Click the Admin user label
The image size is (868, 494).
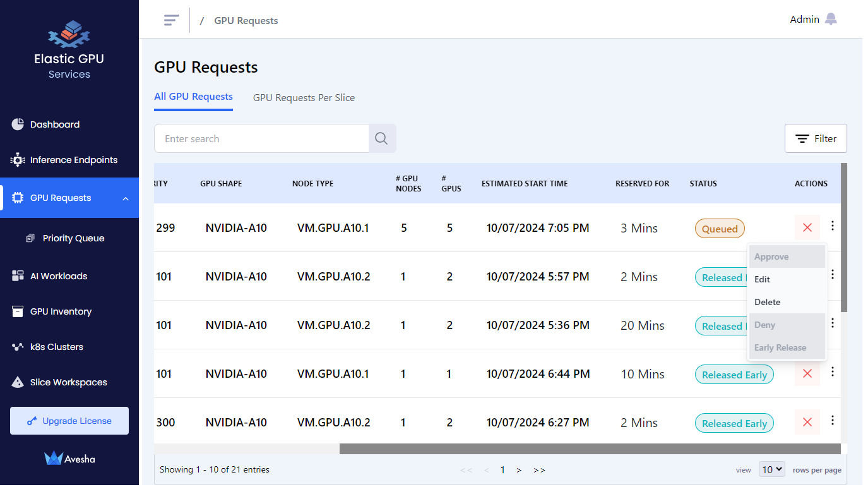point(804,20)
